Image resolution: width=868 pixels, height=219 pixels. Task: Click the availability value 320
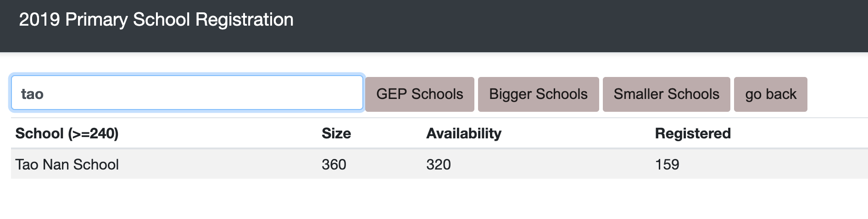coord(438,164)
